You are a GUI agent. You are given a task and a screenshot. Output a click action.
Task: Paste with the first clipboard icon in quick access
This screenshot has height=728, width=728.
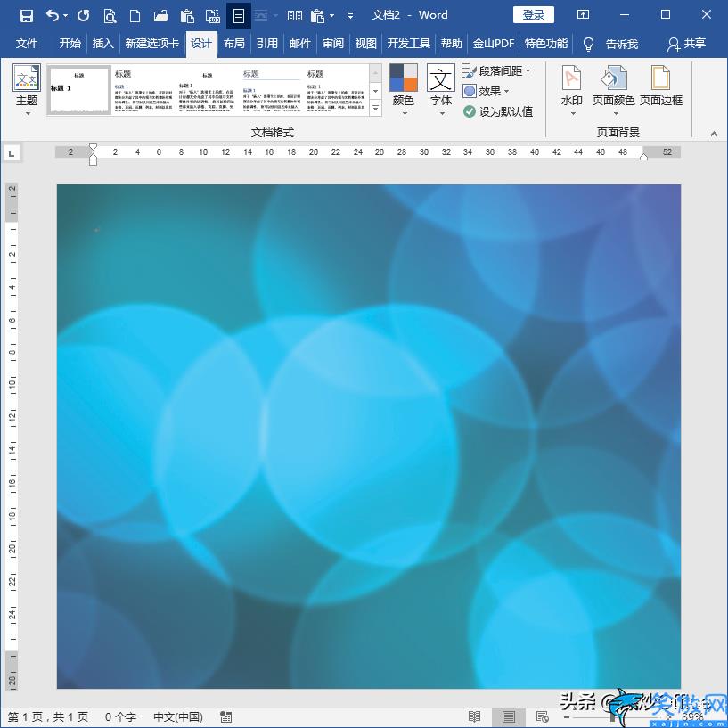point(187,16)
